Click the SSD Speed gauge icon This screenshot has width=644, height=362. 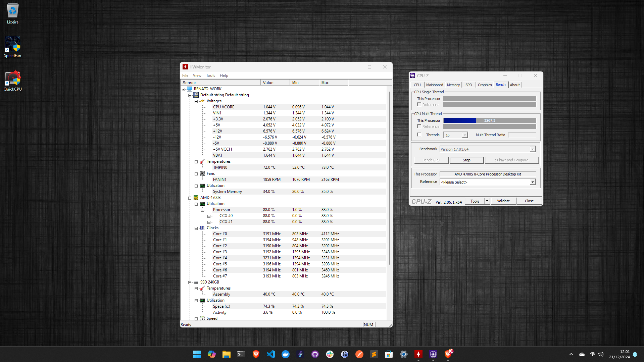click(x=202, y=318)
